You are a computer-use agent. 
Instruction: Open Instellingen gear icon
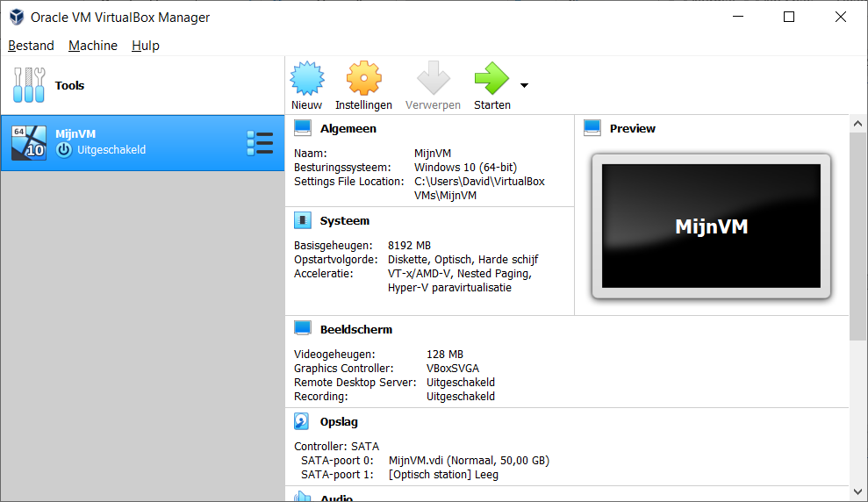pyautogui.click(x=363, y=79)
